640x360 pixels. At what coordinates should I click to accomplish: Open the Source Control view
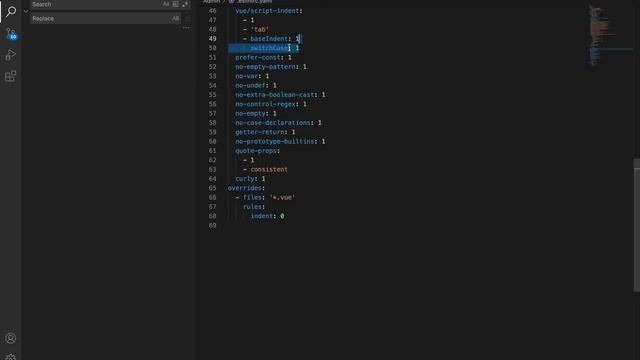pos(11,33)
